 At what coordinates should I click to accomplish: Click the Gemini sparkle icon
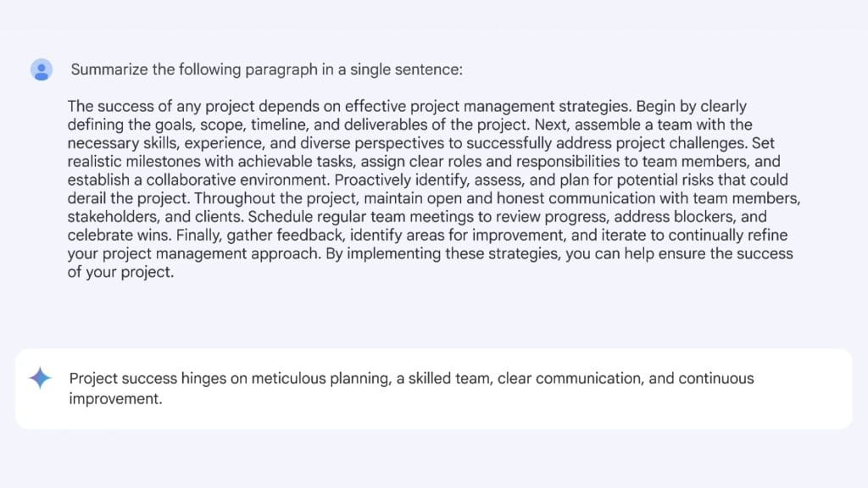coord(40,379)
